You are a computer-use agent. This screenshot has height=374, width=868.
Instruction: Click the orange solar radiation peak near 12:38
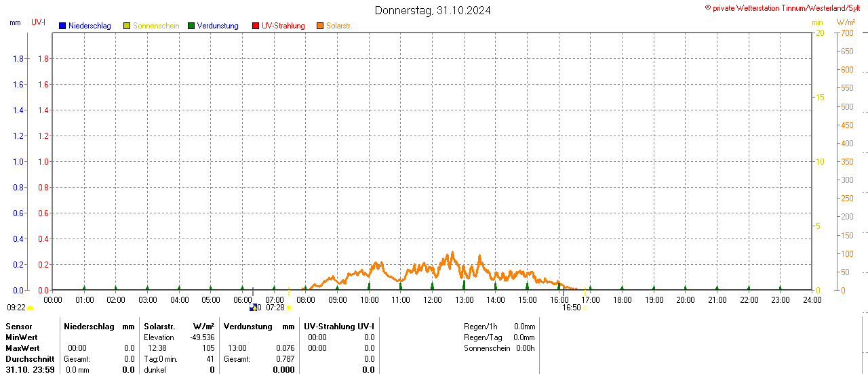pyautogui.click(x=452, y=253)
